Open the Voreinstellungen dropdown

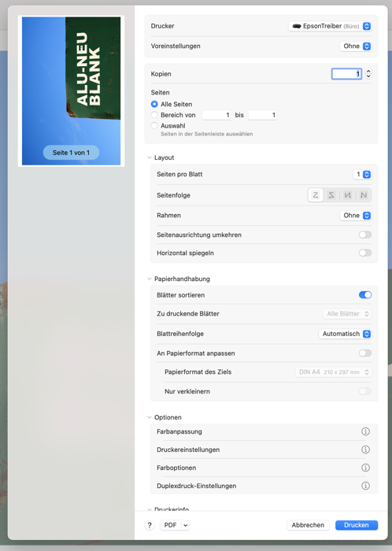pos(356,46)
